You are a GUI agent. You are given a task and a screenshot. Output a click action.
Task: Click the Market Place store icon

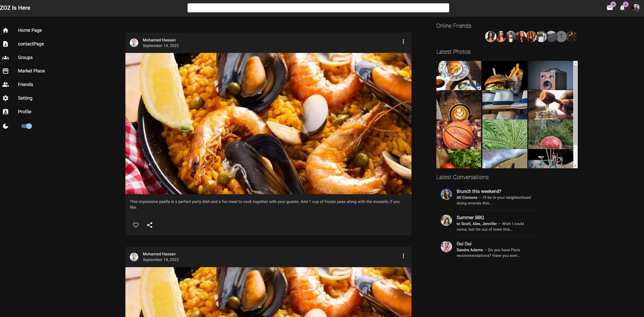[x=6, y=71]
